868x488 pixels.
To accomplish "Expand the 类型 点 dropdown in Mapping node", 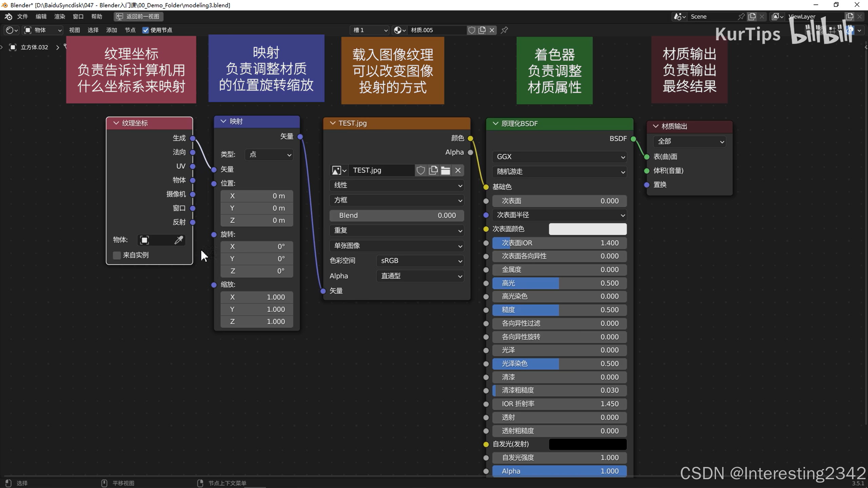I will pos(269,155).
